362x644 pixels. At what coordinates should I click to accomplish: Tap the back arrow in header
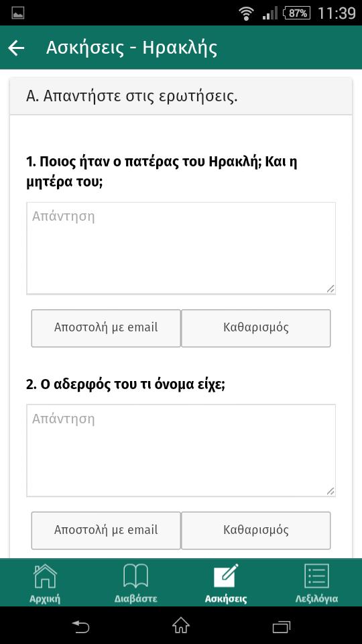coord(16,48)
